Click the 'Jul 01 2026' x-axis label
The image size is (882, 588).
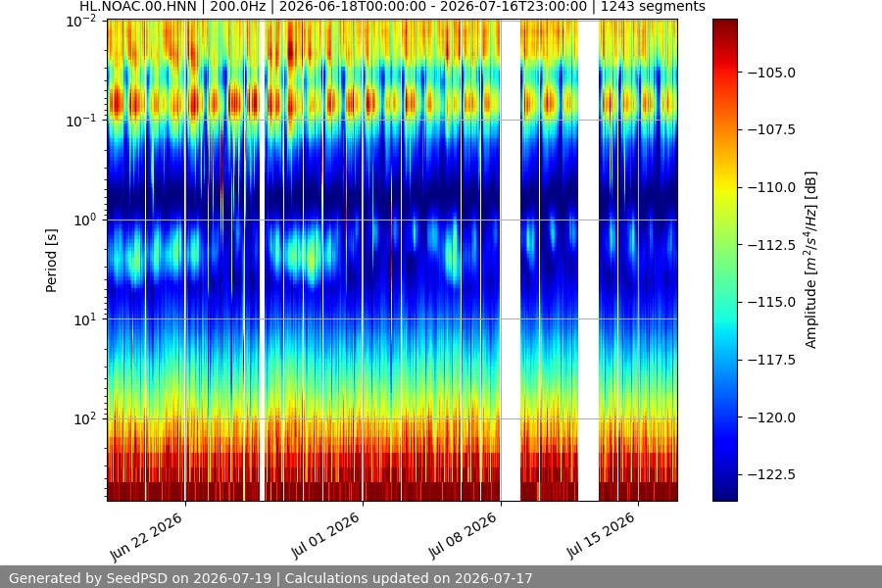point(325,536)
